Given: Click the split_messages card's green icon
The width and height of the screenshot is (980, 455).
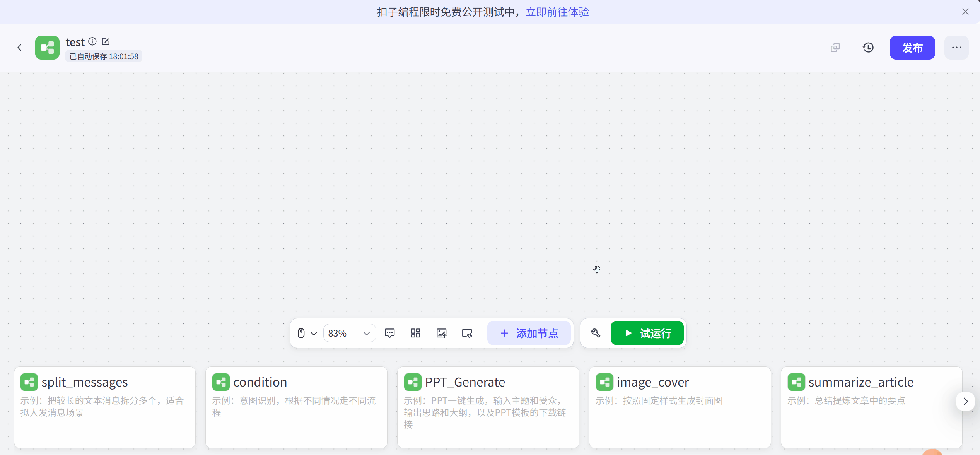Looking at the screenshot, I should pos(29,382).
